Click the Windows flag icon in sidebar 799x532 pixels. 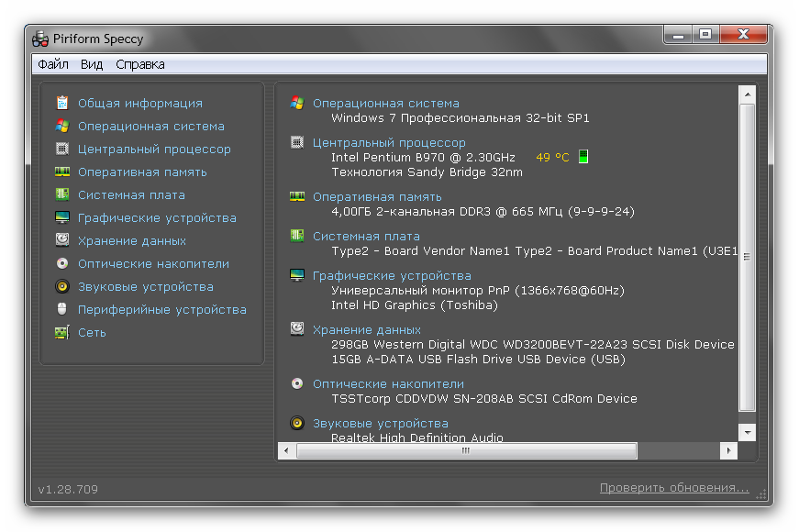coord(62,126)
